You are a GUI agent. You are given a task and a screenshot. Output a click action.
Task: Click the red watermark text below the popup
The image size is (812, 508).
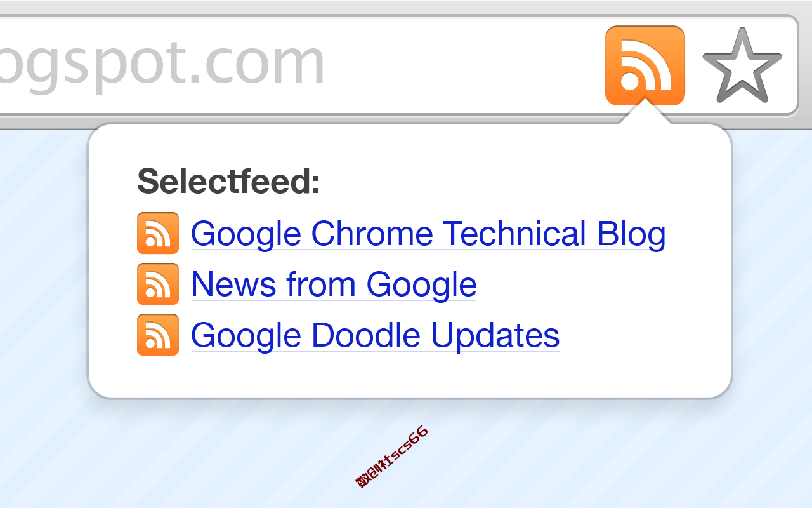pos(392,457)
